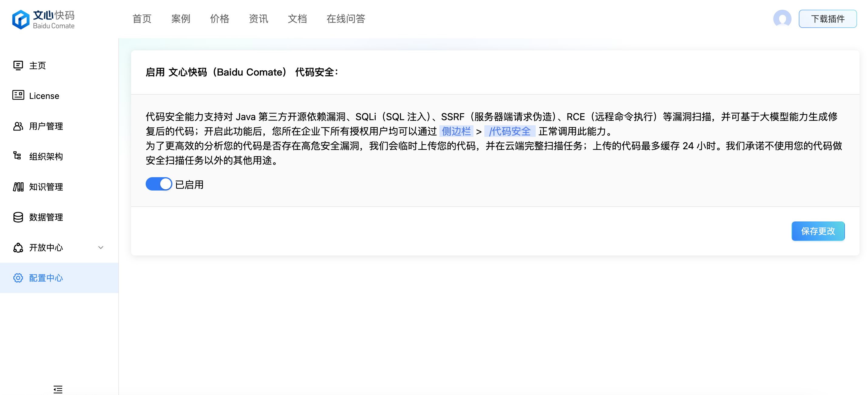
Task: Disable the 已启用 code security switch
Action: [159, 184]
